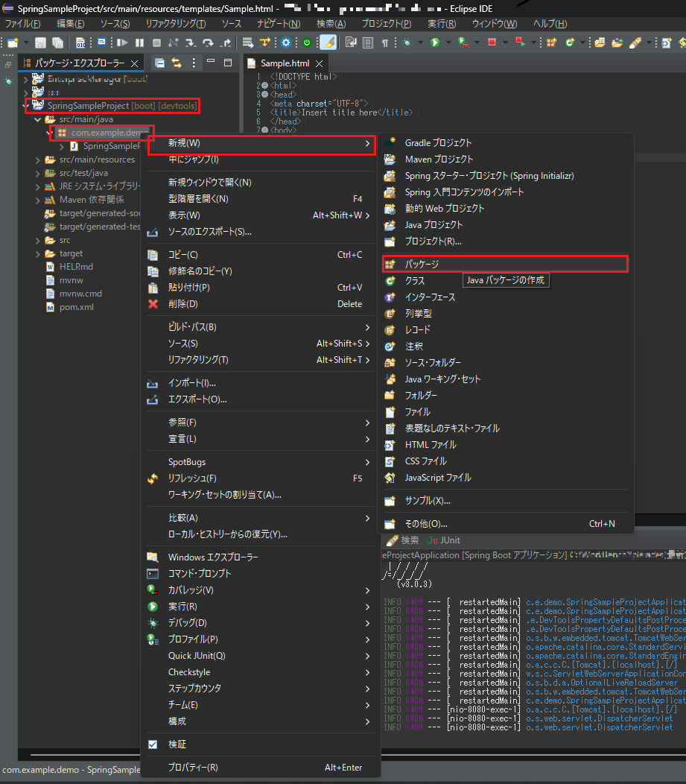Collapse the SpringSampleProject tree node
The height and width of the screenshot is (784, 686).
click(x=25, y=106)
